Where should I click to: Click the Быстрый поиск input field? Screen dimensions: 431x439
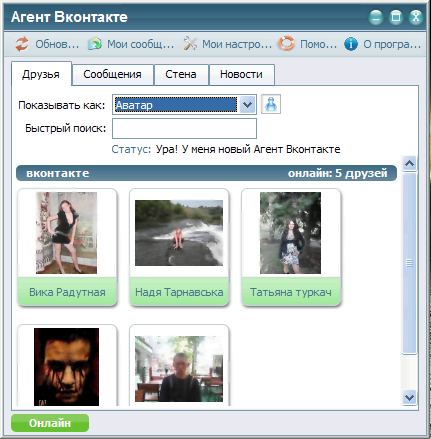click(184, 128)
